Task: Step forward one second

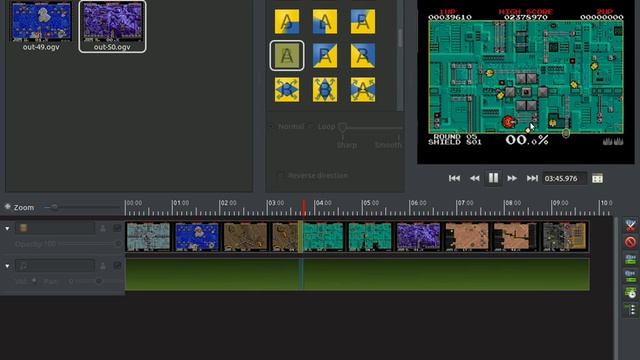Action: [512, 178]
